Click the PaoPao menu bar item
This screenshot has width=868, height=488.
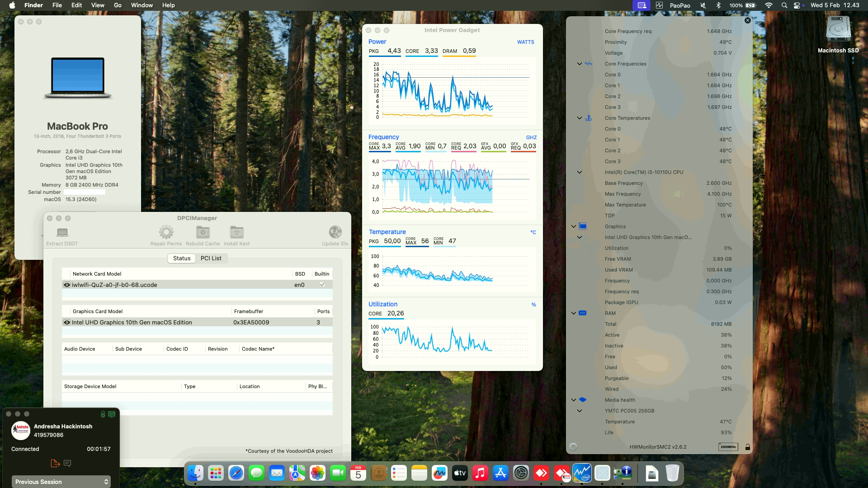680,5
